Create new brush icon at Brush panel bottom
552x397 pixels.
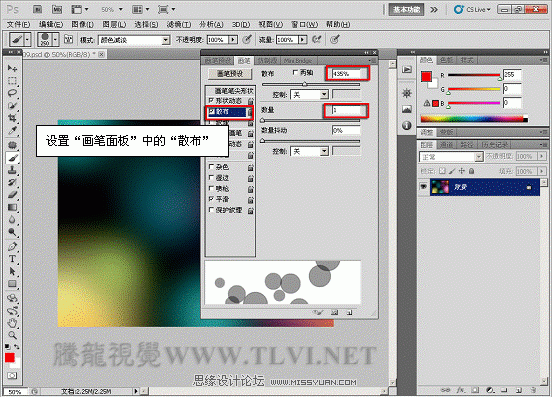tap(349, 313)
